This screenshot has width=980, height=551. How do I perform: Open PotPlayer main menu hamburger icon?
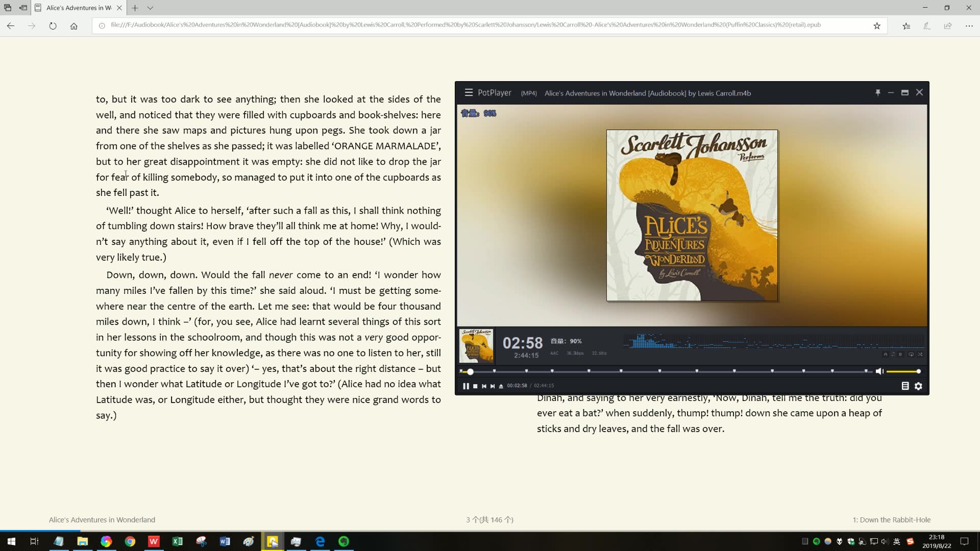[x=469, y=93]
